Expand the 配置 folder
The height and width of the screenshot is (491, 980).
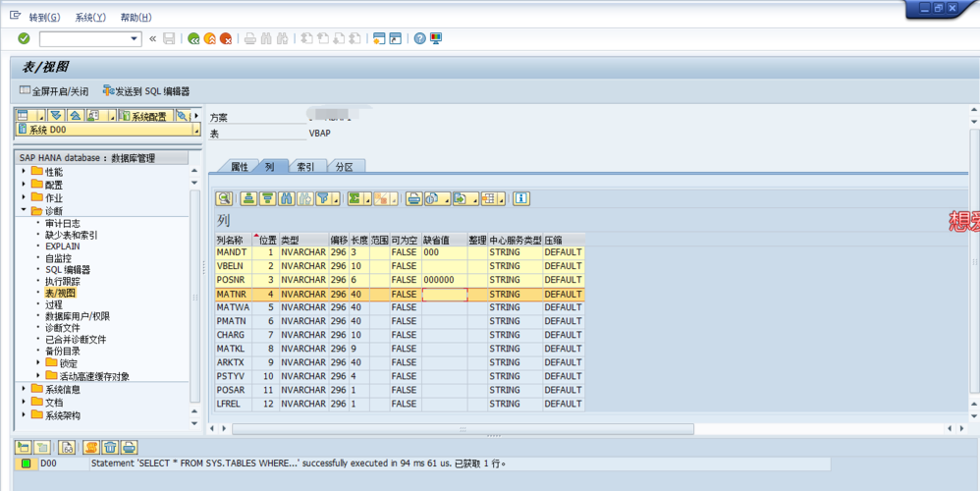pos(25,185)
